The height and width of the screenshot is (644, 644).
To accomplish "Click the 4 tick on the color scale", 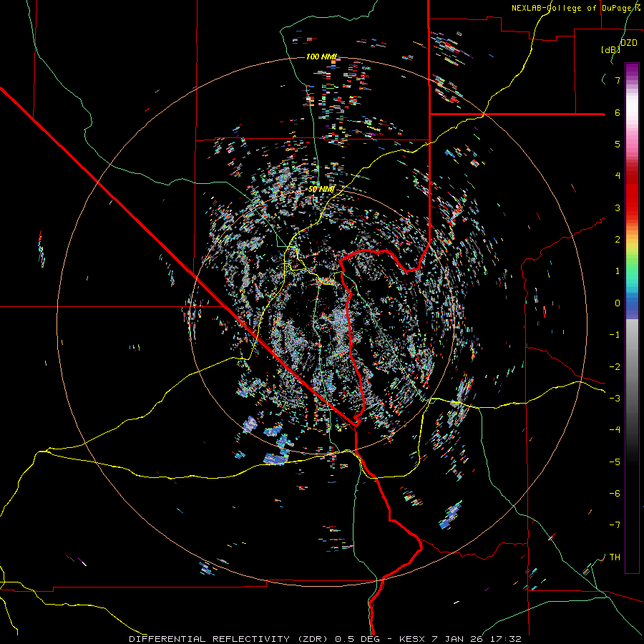I will (x=618, y=176).
